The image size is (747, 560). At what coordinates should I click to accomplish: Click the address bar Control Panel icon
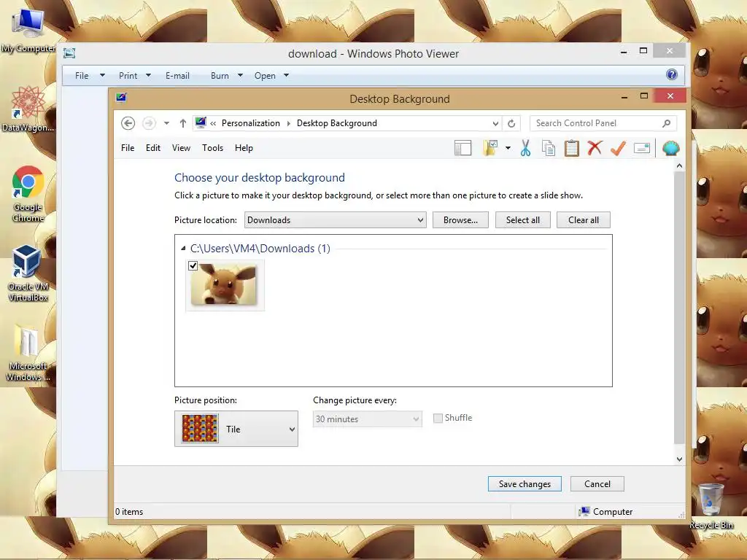point(201,122)
